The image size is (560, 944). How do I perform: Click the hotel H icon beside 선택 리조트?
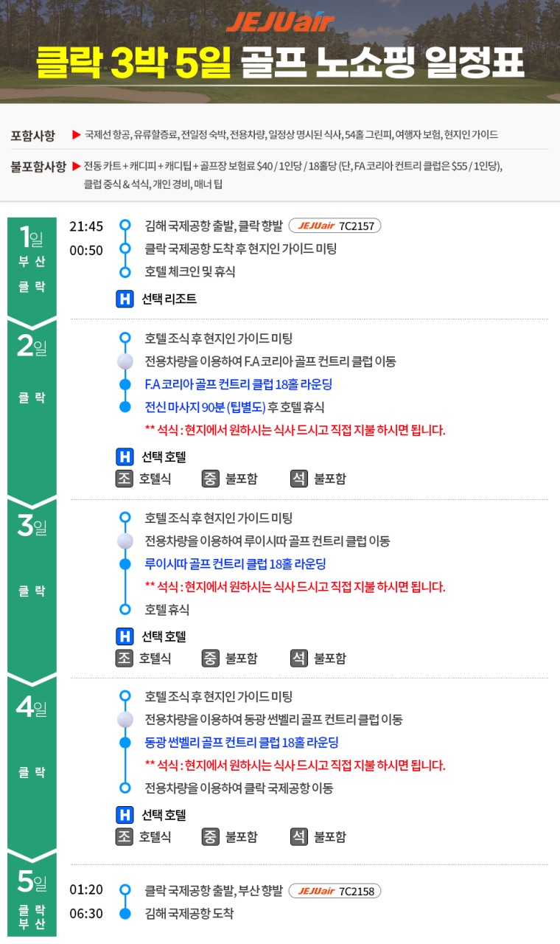point(125,299)
